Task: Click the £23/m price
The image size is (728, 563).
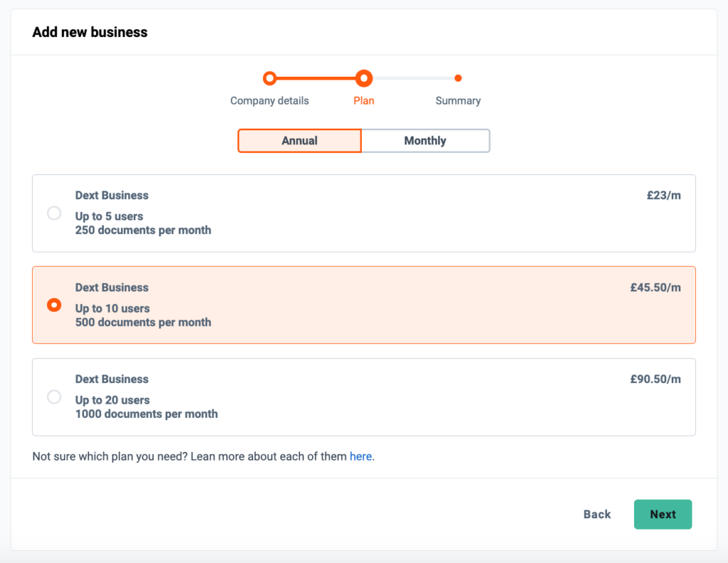Action: (x=664, y=195)
